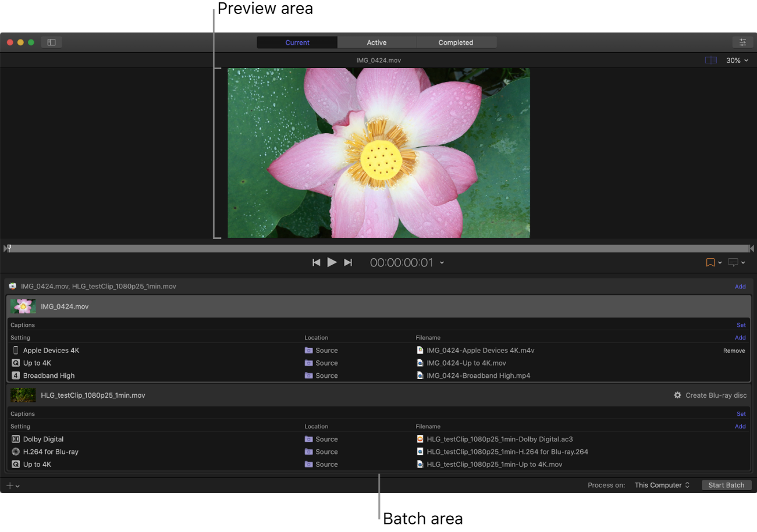Screen dimensions: 757x532
Task: Click the Create Blu-ray disc gear icon
Action: tap(677, 395)
